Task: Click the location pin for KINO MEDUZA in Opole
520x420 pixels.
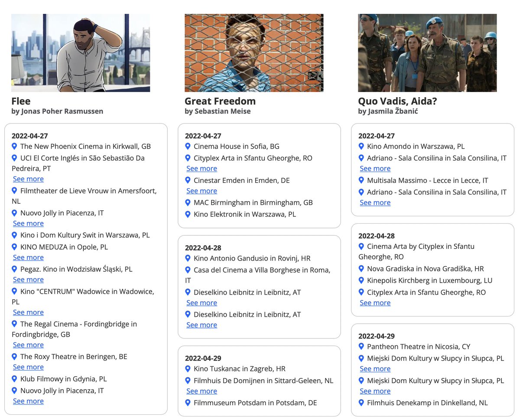Action: [x=14, y=247]
